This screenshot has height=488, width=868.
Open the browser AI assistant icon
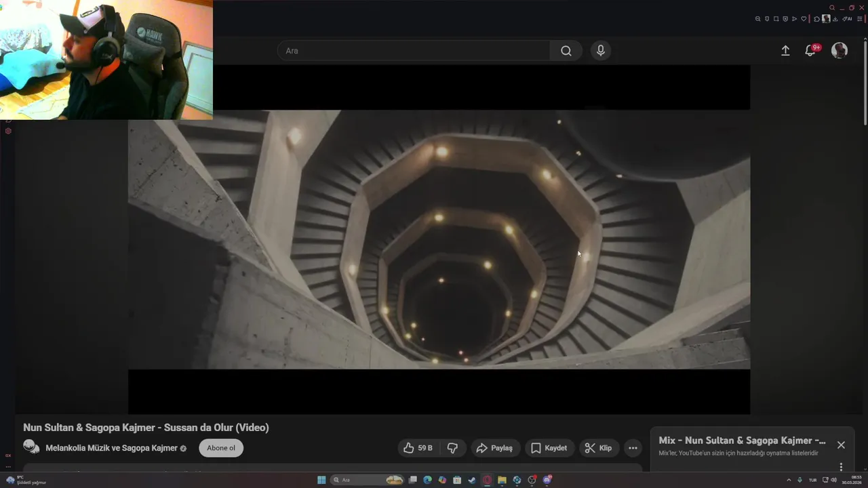pyautogui.click(x=847, y=19)
